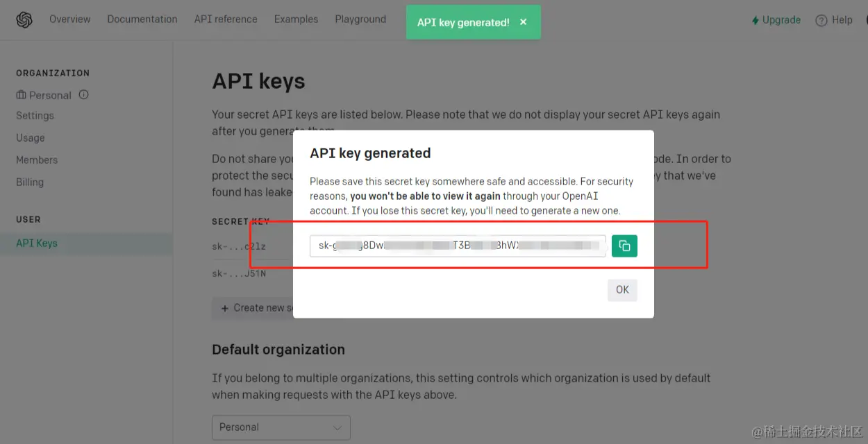Open the API reference tab
The image size is (868, 444).
[x=226, y=19]
